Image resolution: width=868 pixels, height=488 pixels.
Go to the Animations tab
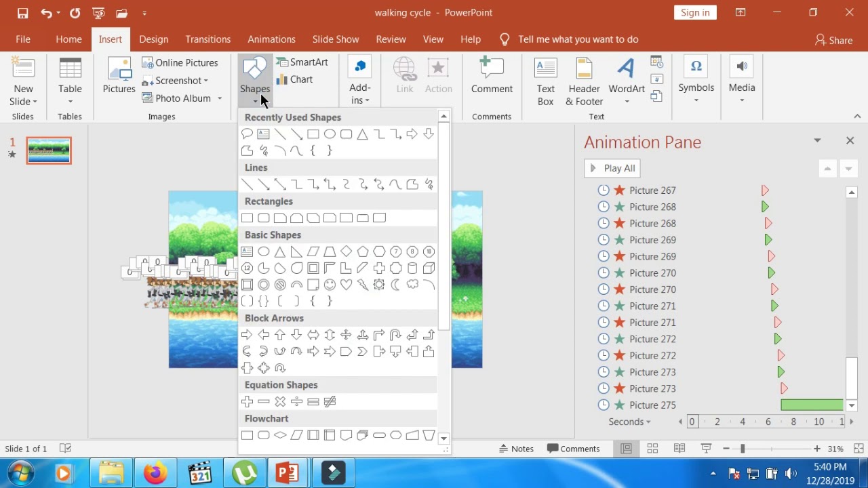click(x=271, y=39)
